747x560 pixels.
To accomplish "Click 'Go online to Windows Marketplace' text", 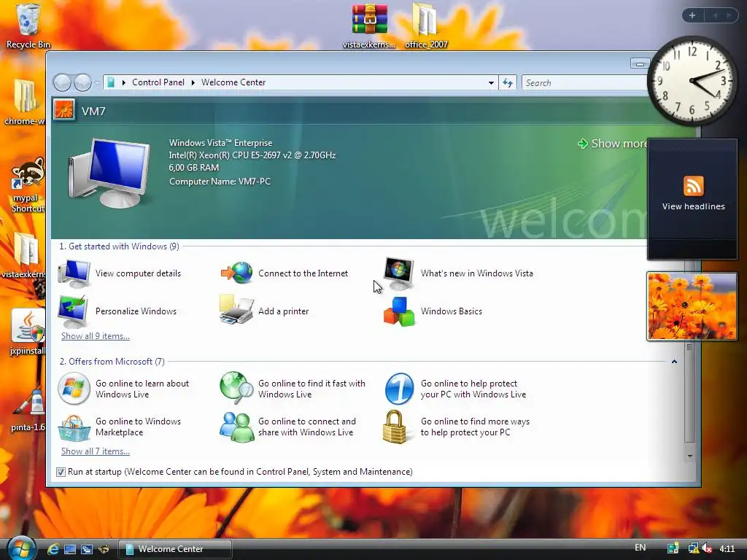I will (x=138, y=427).
